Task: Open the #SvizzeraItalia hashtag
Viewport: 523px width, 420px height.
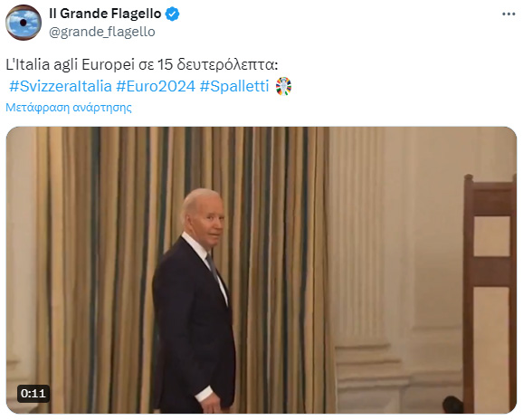Action: (61, 86)
